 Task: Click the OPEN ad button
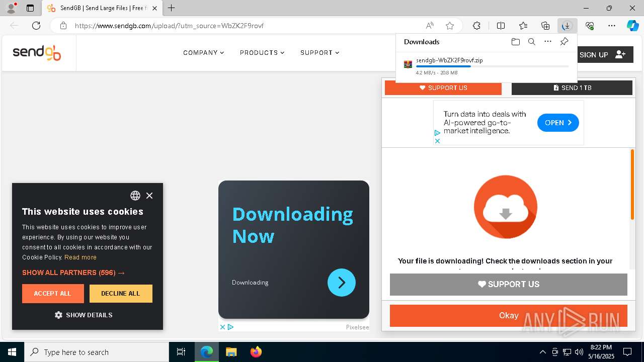[558, 123]
